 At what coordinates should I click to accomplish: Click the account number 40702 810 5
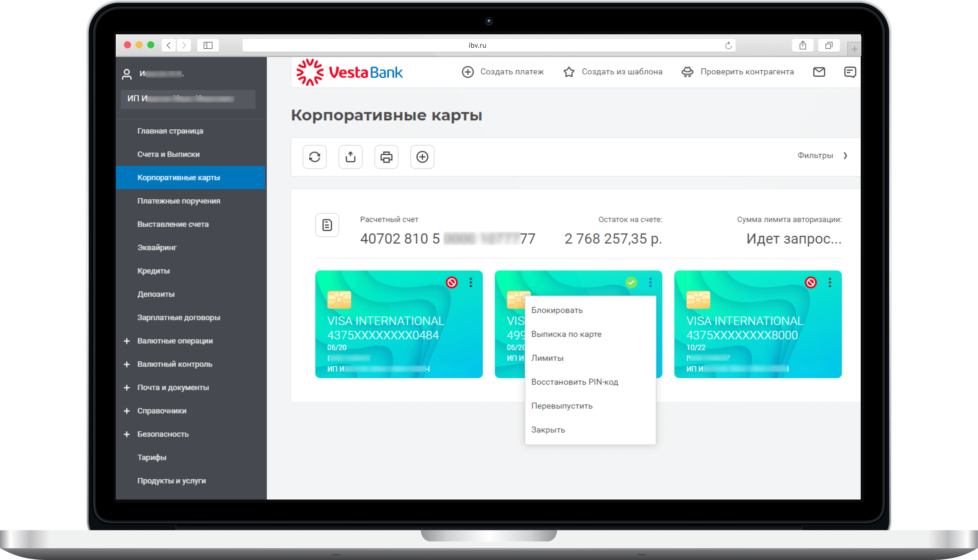coord(448,239)
